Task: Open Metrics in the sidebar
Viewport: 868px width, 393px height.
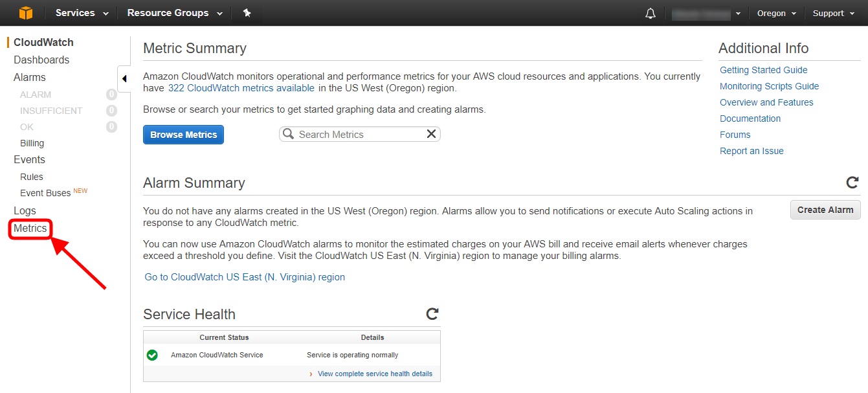Action: pyautogui.click(x=30, y=229)
